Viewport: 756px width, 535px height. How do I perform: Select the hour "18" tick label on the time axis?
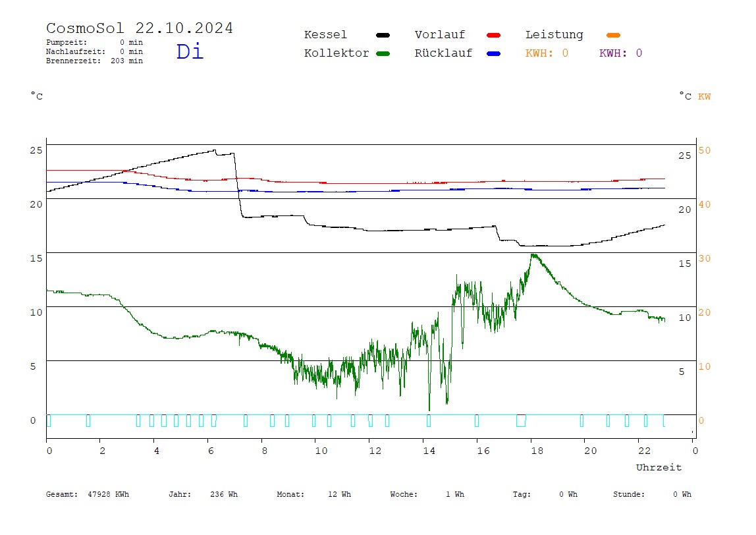tap(537, 451)
